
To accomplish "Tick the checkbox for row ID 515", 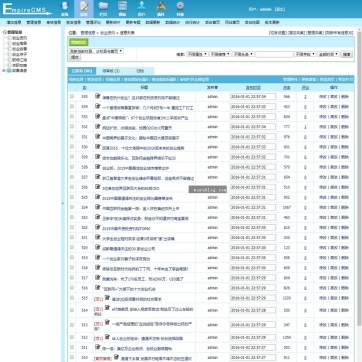I will tap(72, 297).
